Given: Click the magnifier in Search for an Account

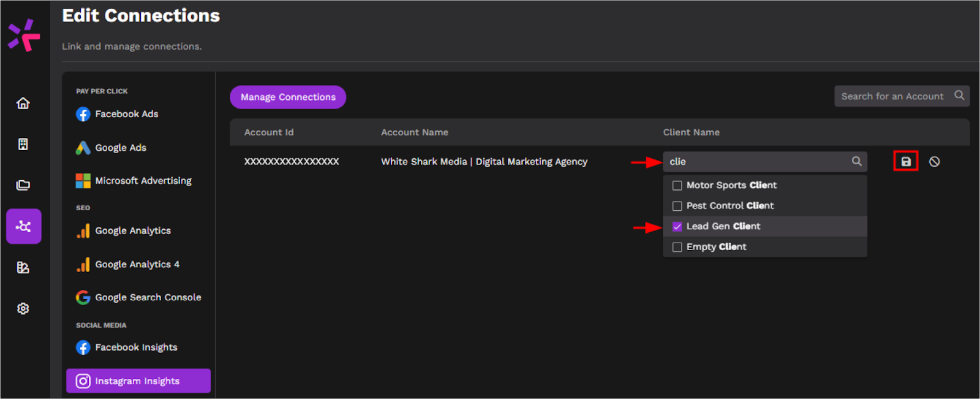Looking at the screenshot, I should (x=959, y=96).
